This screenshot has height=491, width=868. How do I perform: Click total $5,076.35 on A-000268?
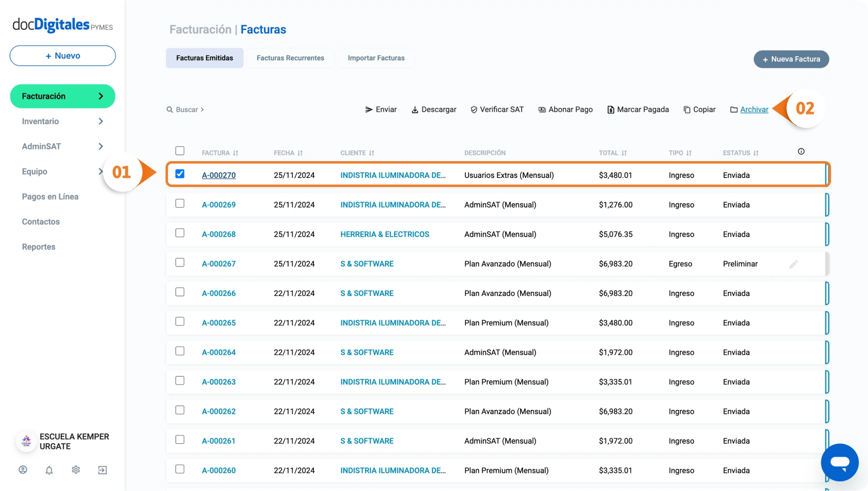coord(616,235)
